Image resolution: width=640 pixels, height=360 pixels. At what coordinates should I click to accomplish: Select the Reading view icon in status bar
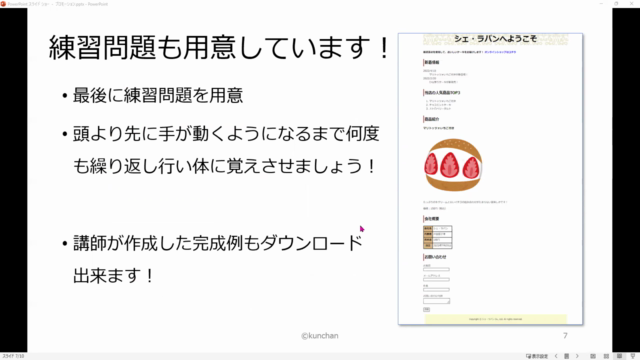point(620,356)
